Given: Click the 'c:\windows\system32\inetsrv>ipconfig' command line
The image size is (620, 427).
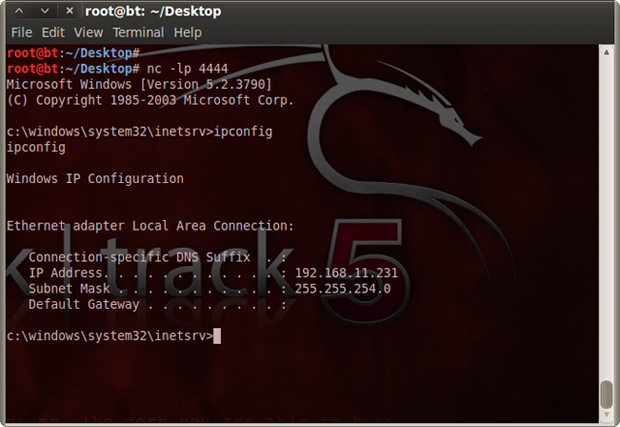Looking at the screenshot, I should tap(139, 132).
